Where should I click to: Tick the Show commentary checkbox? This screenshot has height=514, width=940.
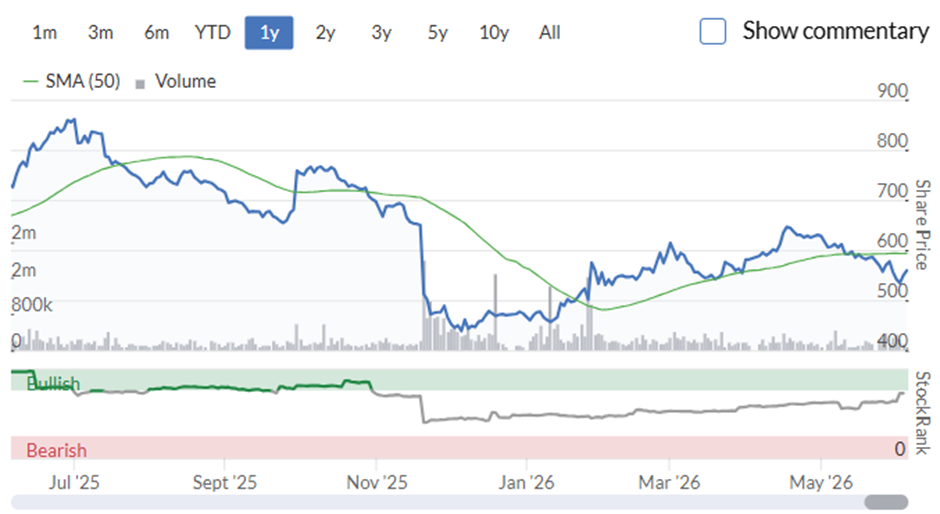[x=713, y=31]
